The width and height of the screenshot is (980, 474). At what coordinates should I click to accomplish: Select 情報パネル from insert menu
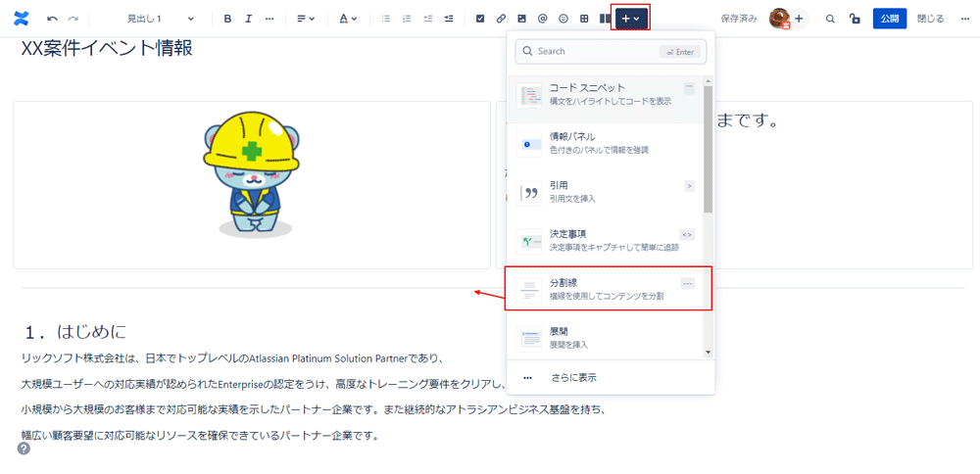pyautogui.click(x=606, y=143)
